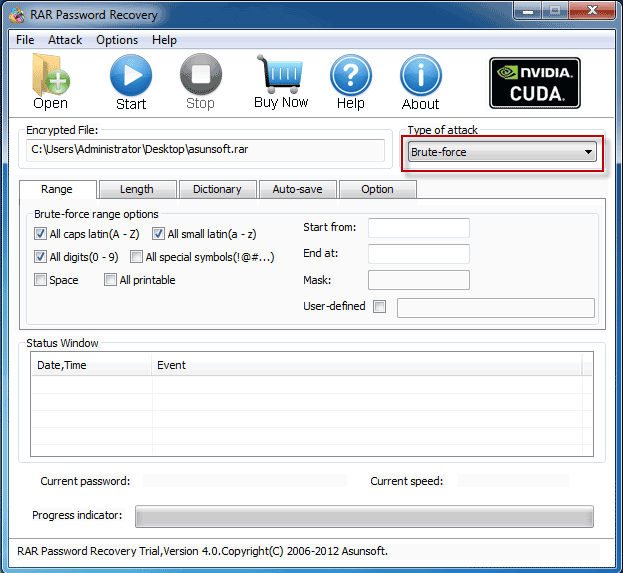Image resolution: width=623 pixels, height=573 pixels.
Task: Click the Event column header
Action: pyautogui.click(x=367, y=365)
